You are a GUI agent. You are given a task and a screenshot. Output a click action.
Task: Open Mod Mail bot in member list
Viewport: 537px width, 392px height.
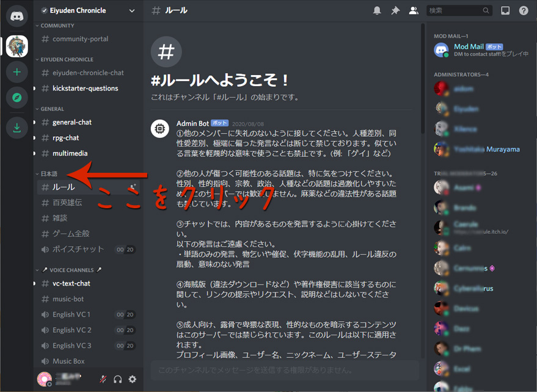click(481, 50)
